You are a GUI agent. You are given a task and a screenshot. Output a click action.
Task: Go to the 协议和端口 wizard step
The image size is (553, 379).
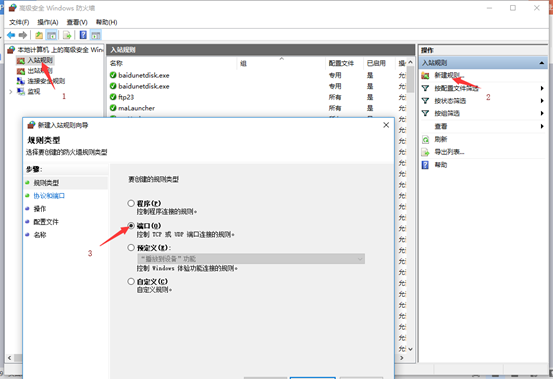coord(49,196)
